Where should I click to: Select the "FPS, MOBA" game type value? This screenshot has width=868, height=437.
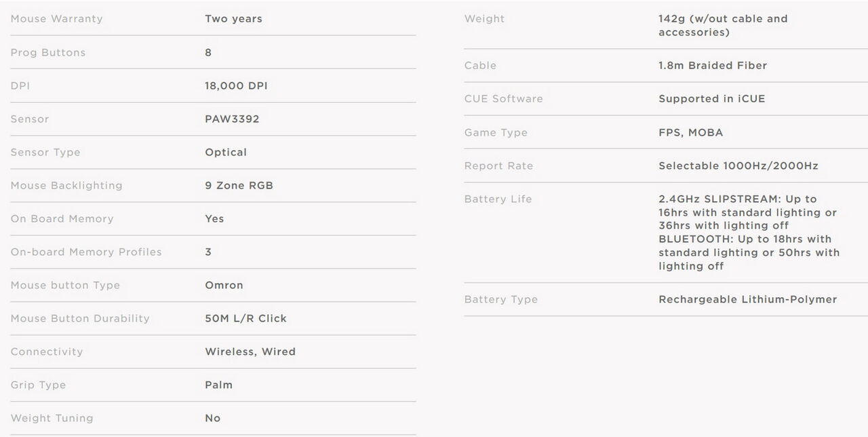point(690,132)
